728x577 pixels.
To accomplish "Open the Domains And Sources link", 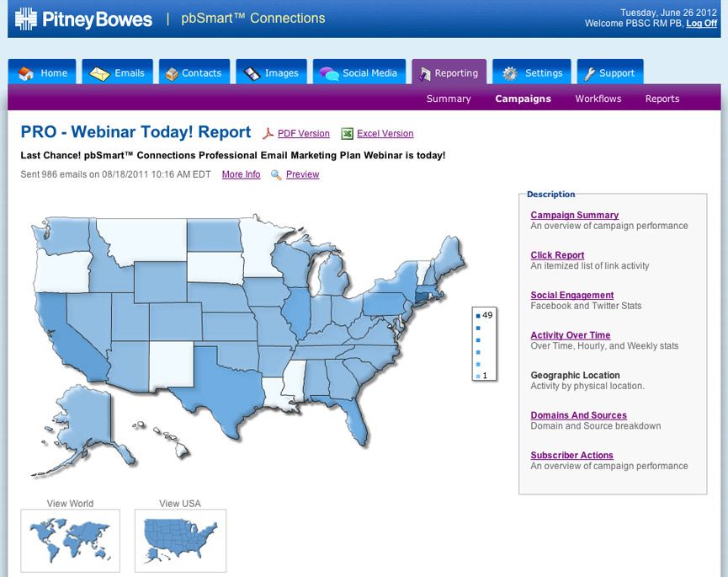I will click(x=578, y=415).
